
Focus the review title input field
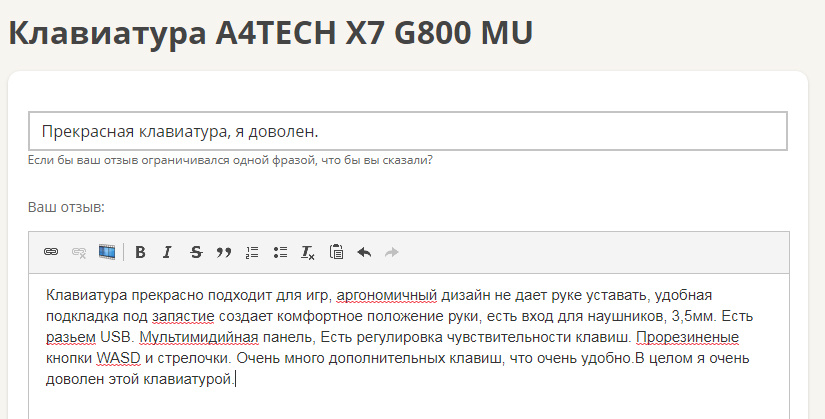(408, 131)
